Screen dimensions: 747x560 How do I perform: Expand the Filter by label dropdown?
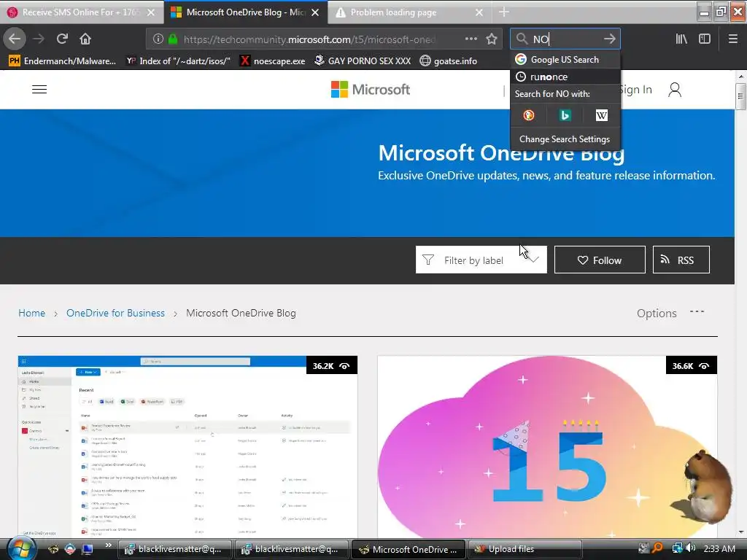(481, 260)
